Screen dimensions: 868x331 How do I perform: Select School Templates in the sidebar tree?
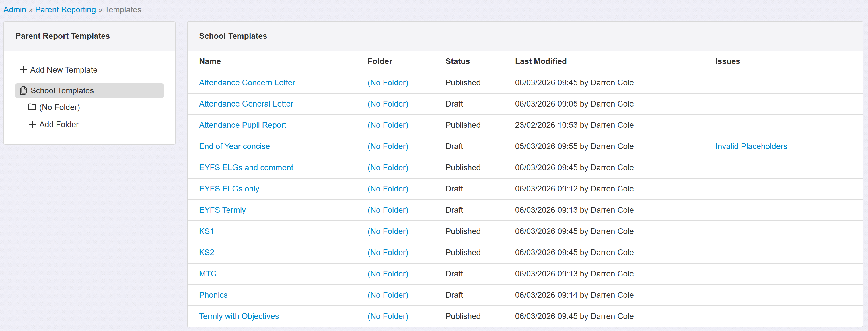pos(62,91)
